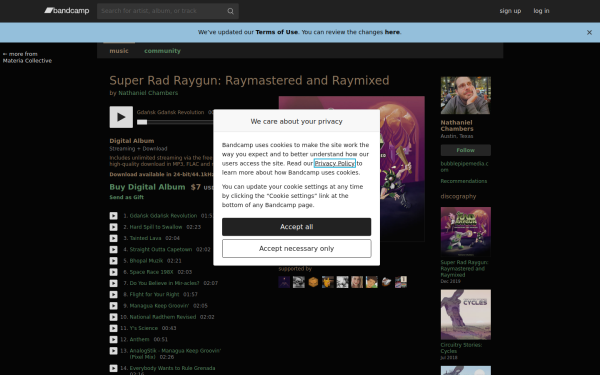Open the bubblepipemedia.com website link

[x=464, y=166]
